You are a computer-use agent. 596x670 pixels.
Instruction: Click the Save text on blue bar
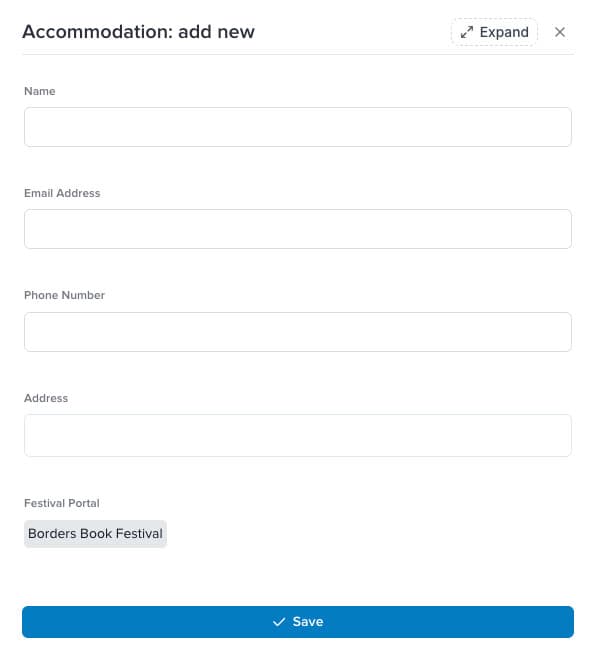pyautogui.click(x=308, y=622)
